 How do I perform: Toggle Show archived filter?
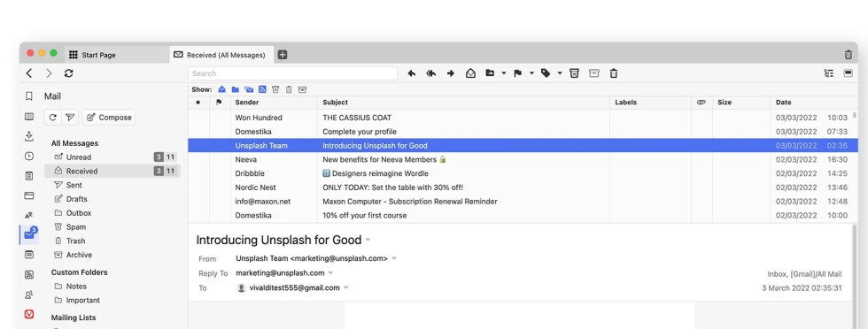(x=302, y=89)
